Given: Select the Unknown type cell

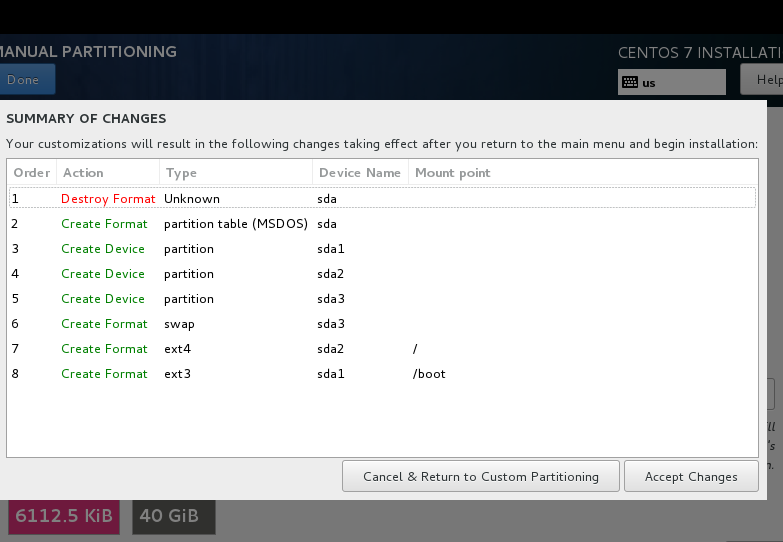Looking at the screenshot, I should point(192,199).
